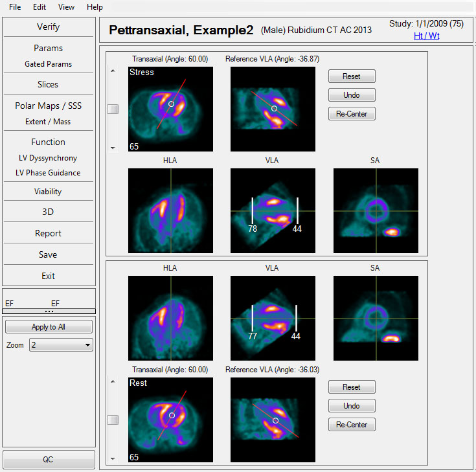Click the rest slider up arrow
The height and width of the screenshot is (472, 476).
point(113,381)
